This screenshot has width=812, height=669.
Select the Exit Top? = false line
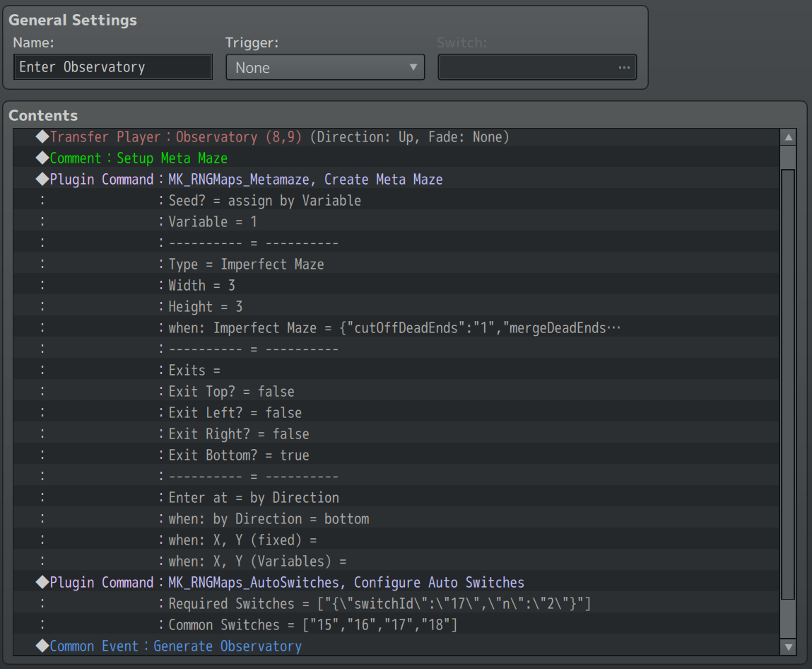pos(231,392)
